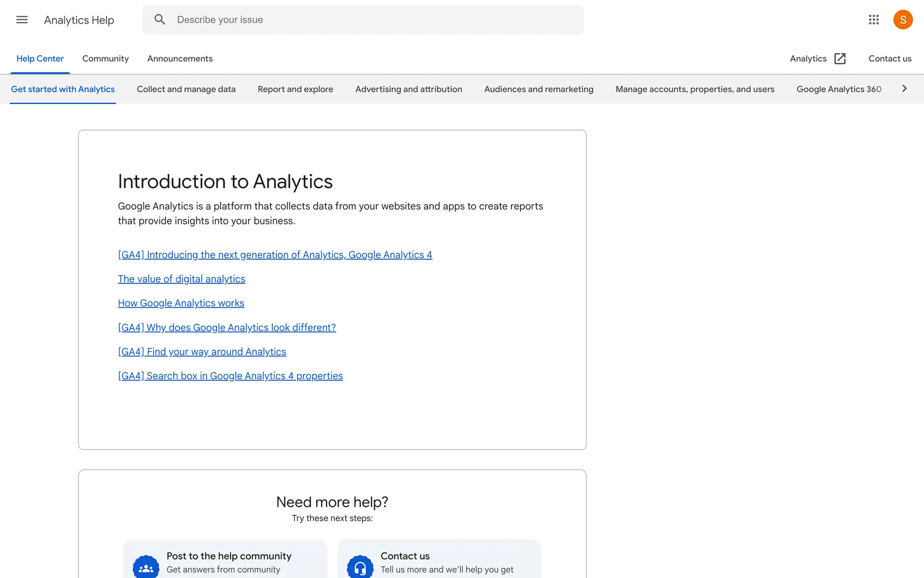Open the orange account avatar
Image resolution: width=924 pixels, height=578 pixels.
coord(902,20)
